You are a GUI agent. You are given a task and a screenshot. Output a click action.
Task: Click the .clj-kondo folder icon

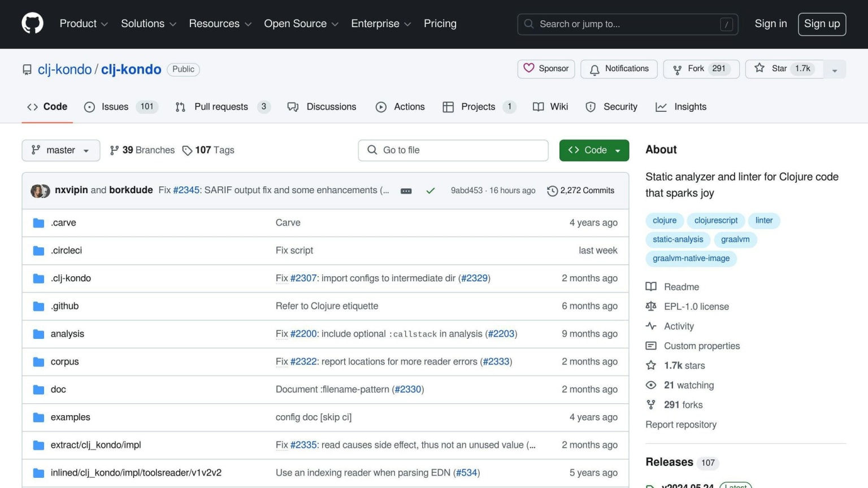(38, 278)
